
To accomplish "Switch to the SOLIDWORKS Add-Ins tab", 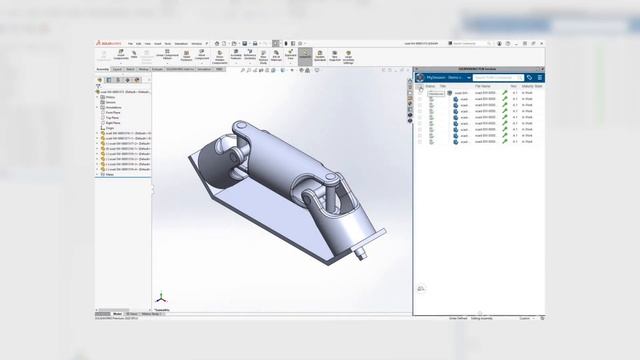I will [x=180, y=69].
